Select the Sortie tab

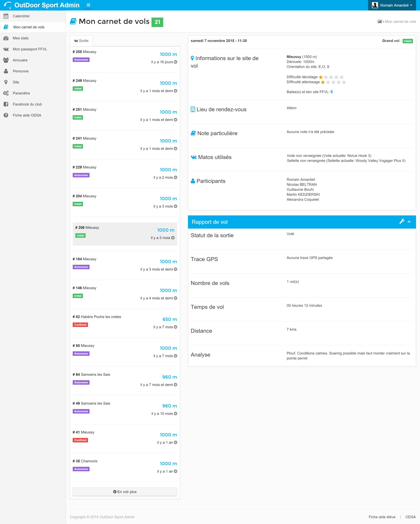pyautogui.click(x=81, y=41)
